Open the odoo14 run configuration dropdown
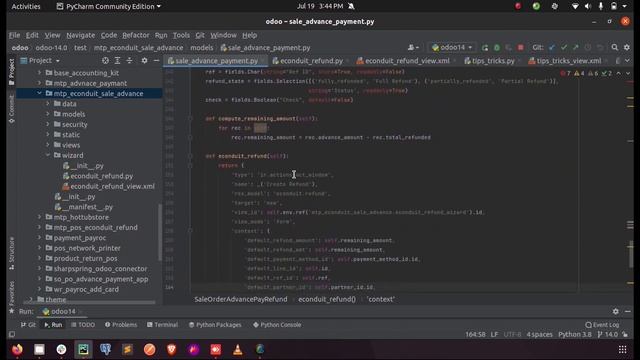The width and height of the screenshot is (640, 360). pyautogui.click(x=452, y=48)
